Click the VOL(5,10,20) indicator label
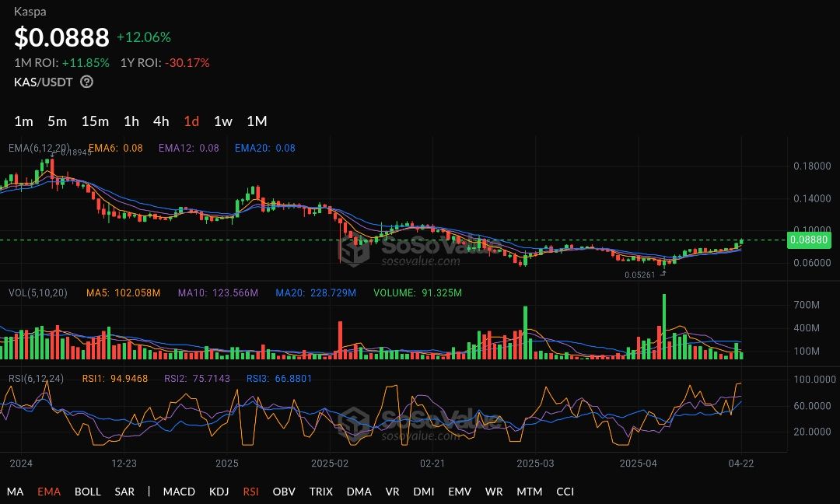This screenshot has height=504, width=840. [x=38, y=293]
